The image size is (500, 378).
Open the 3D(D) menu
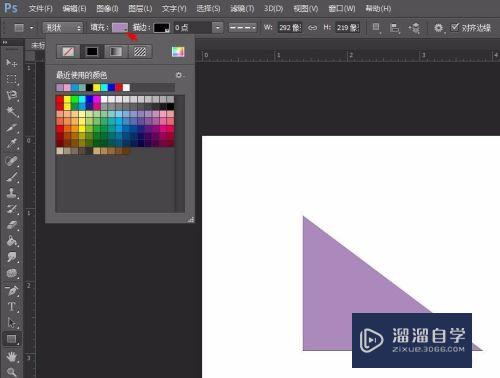[273, 8]
